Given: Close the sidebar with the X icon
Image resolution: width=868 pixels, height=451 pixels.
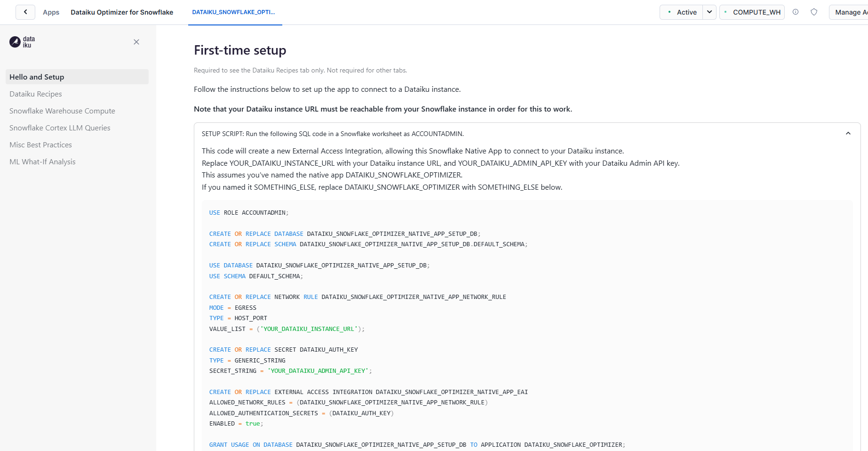Looking at the screenshot, I should pyautogui.click(x=136, y=42).
